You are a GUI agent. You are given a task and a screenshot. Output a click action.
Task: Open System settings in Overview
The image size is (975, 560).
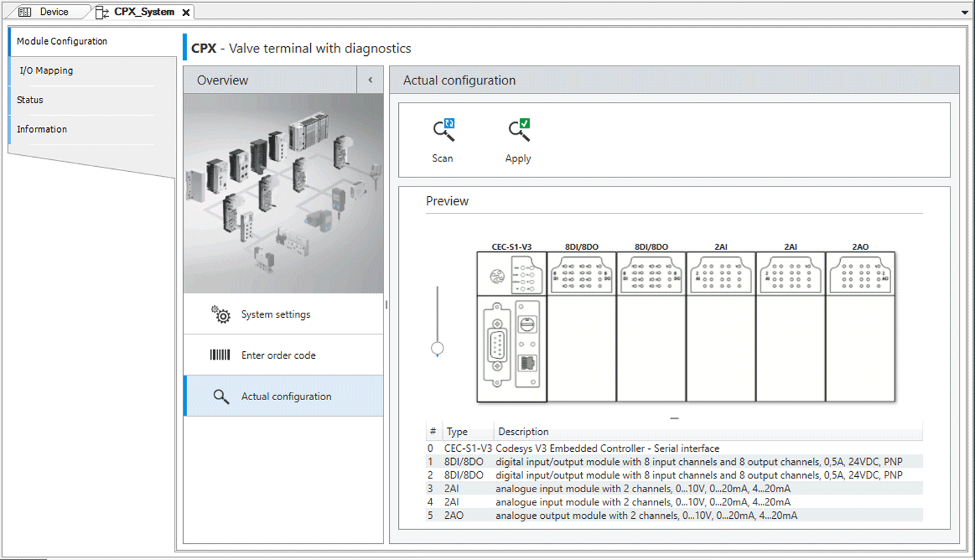pos(284,314)
